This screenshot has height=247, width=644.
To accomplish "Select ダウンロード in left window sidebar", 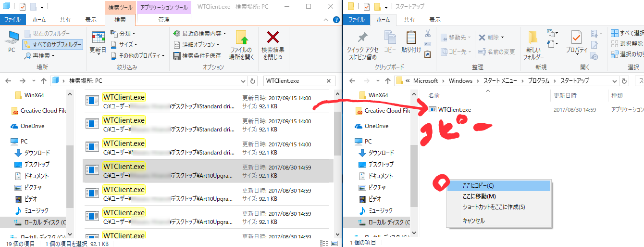I will pyautogui.click(x=37, y=153).
